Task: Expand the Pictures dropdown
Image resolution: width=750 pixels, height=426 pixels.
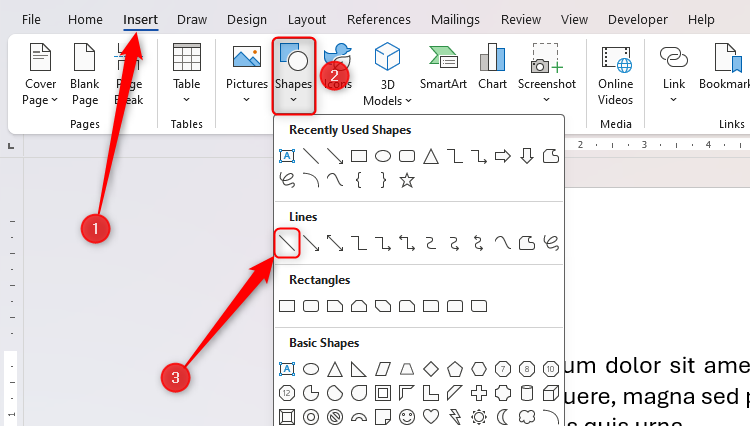Action: 246,73
